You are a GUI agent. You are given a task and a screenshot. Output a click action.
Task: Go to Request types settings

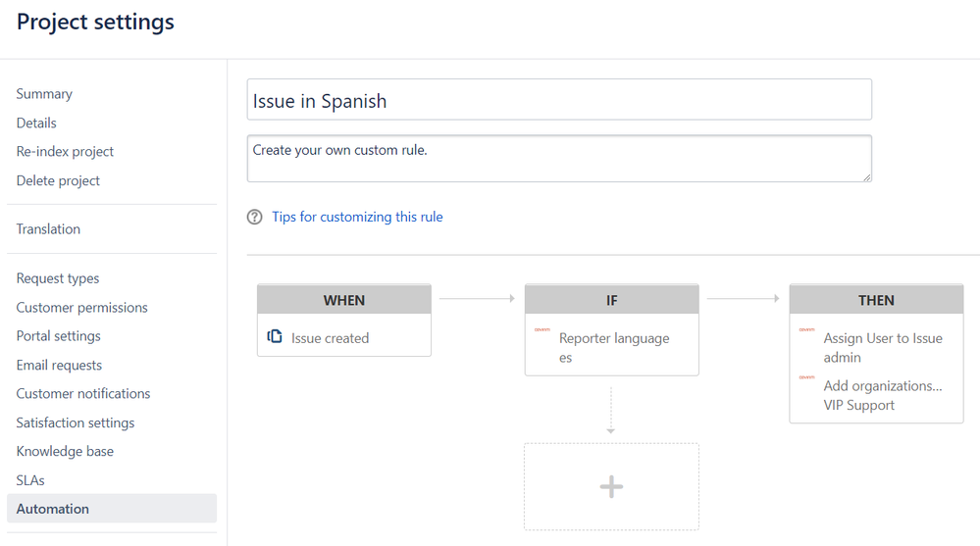(58, 278)
